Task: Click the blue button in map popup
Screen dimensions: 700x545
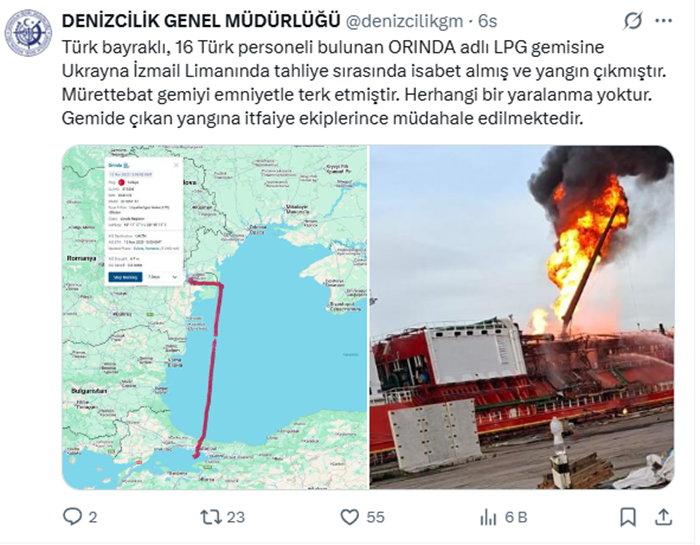Action: (x=125, y=277)
